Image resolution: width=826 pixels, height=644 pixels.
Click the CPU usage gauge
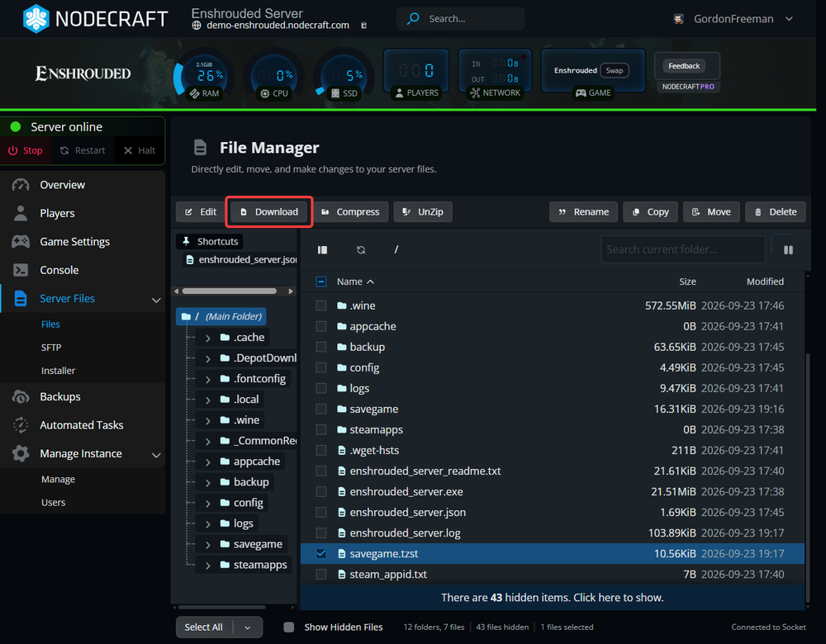click(x=274, y=76)
